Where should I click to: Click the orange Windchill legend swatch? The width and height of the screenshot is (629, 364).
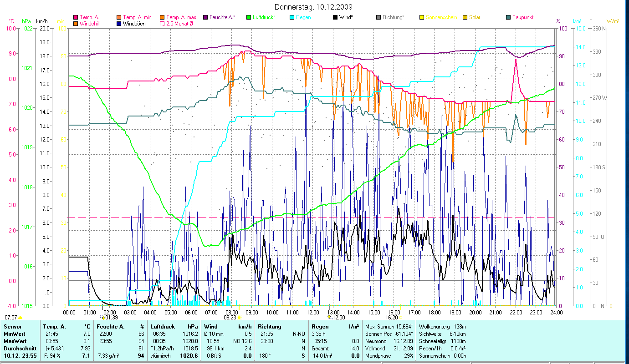pos(76,23)
